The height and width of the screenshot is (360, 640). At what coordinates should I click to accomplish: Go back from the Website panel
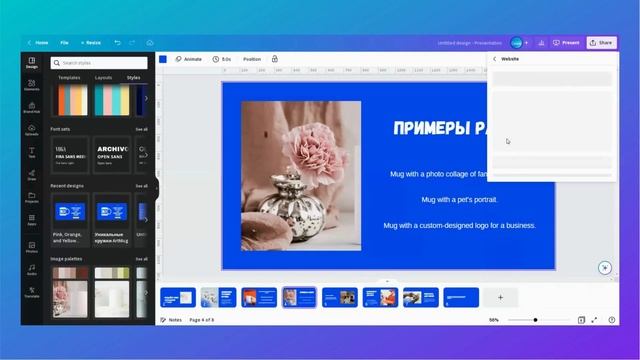click(x=495, y=59)
